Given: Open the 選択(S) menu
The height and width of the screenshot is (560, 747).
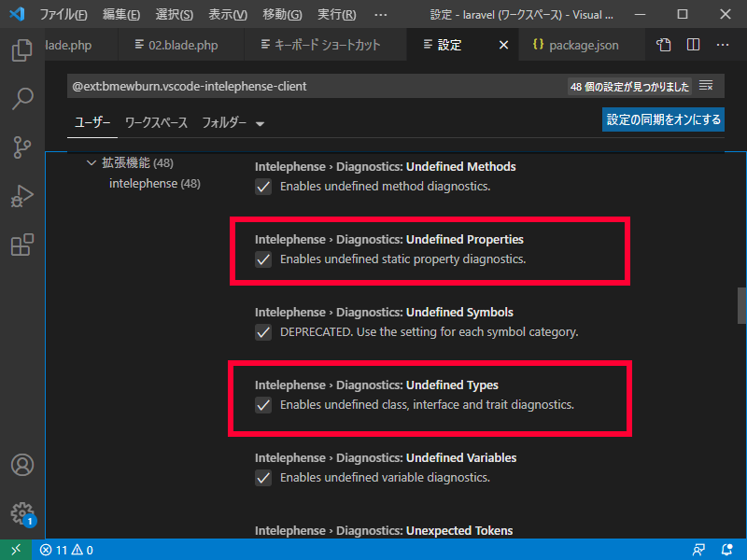Looking at the screenshot, I should tap(174, 15).
